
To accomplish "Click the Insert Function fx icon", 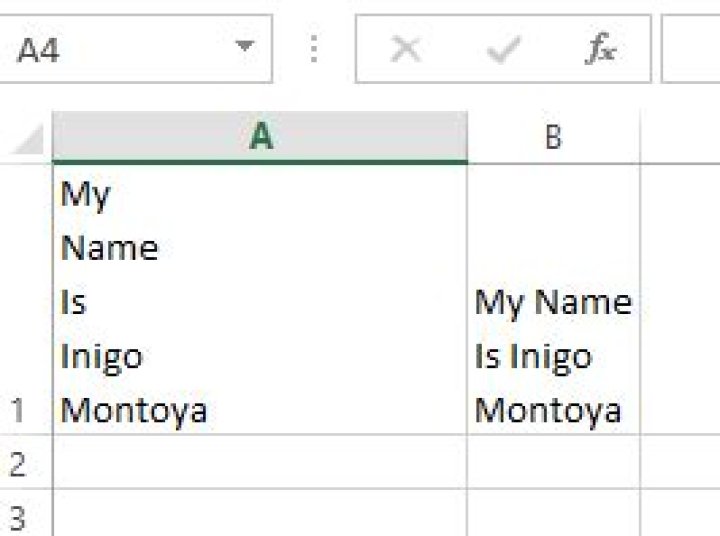I will 601,49.
